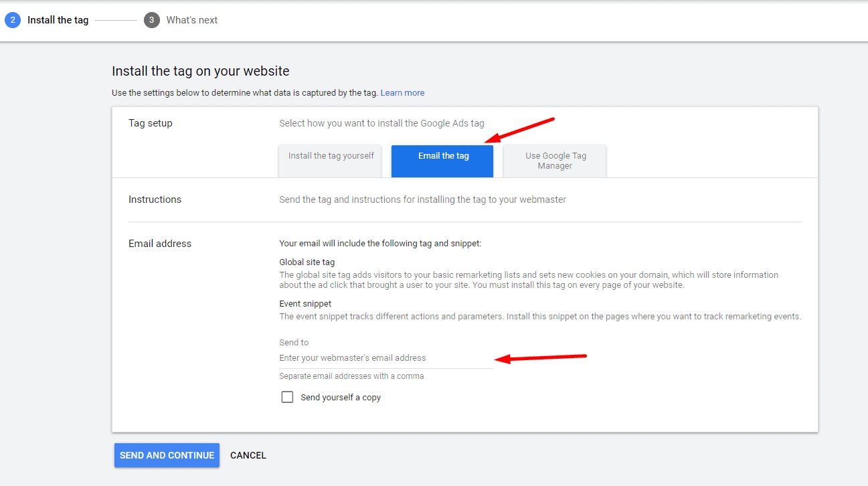
Task: Click the step 3 circle icon
Action: pos(151,20)
